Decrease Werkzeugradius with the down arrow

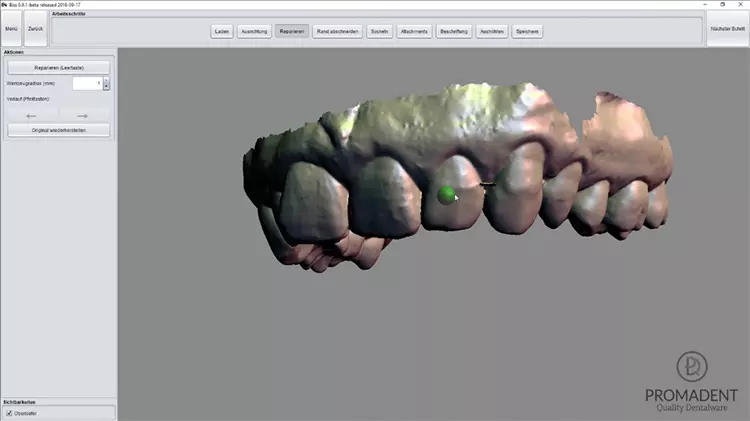106,87
